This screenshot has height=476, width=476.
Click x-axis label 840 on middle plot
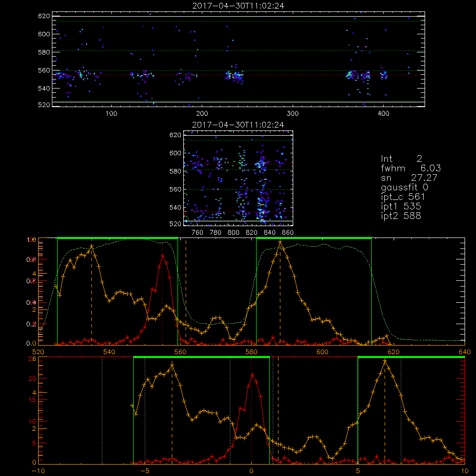tap(269, 233)
